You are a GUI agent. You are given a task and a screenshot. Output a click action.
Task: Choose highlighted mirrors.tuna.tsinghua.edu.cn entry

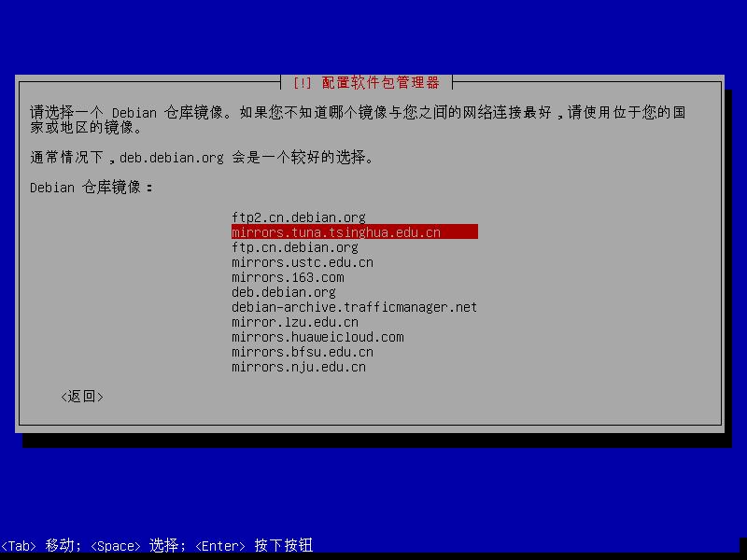pyautogui.click(x=355, y=232)
